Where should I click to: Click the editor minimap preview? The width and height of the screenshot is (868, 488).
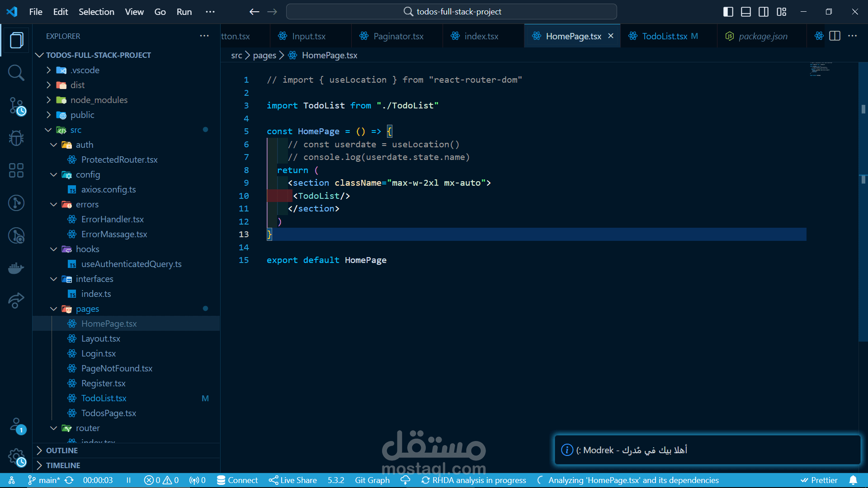click(821, 69)
